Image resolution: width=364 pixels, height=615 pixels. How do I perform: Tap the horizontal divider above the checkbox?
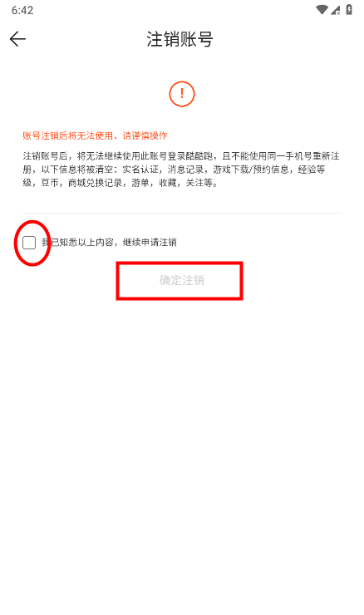coord(182,214)
